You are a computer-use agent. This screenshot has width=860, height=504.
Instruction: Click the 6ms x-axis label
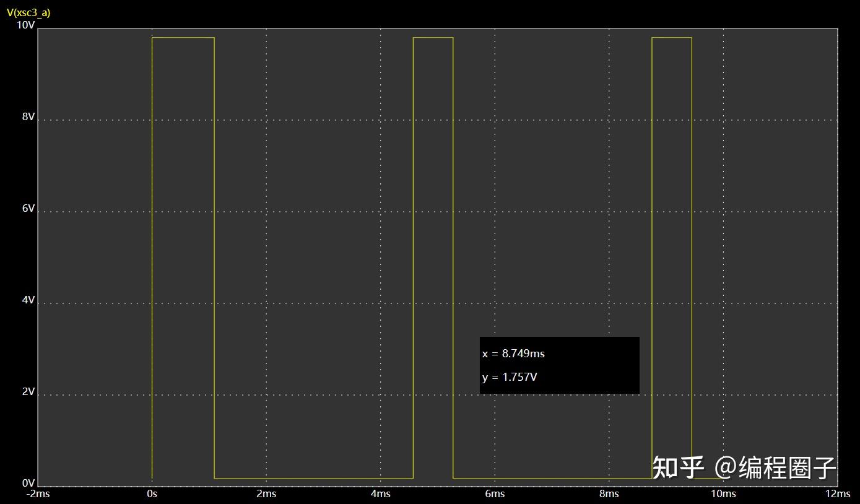click(x=495, y=493)
